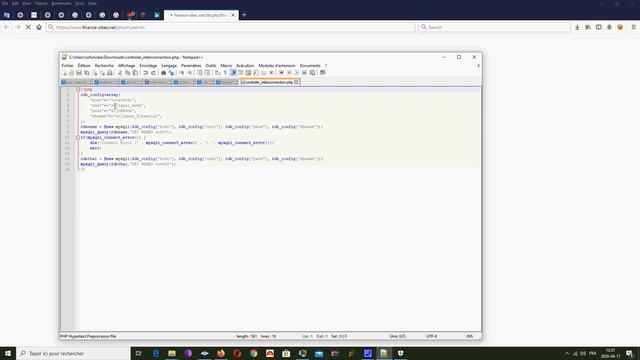Open Firefox Bookmarks menu
Image resolution: width=640 pixels, height=360 pixels.
(x=61, y=3)
